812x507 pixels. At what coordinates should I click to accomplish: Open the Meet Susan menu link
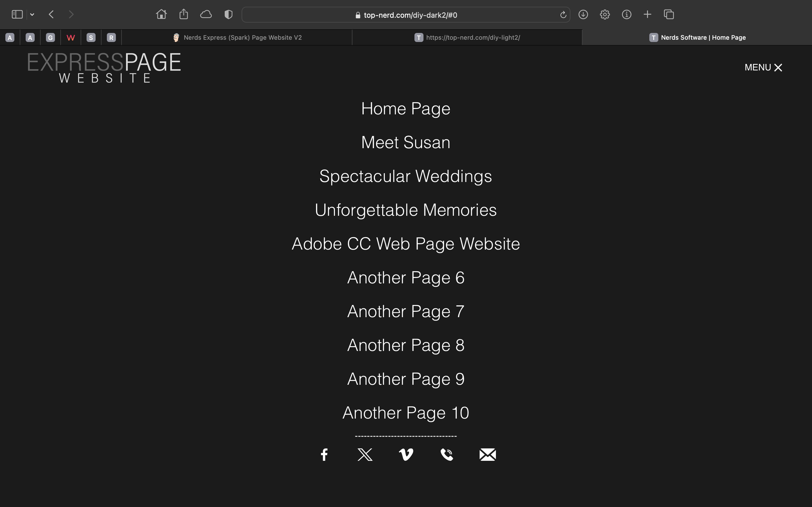click(x=406, y=142)
